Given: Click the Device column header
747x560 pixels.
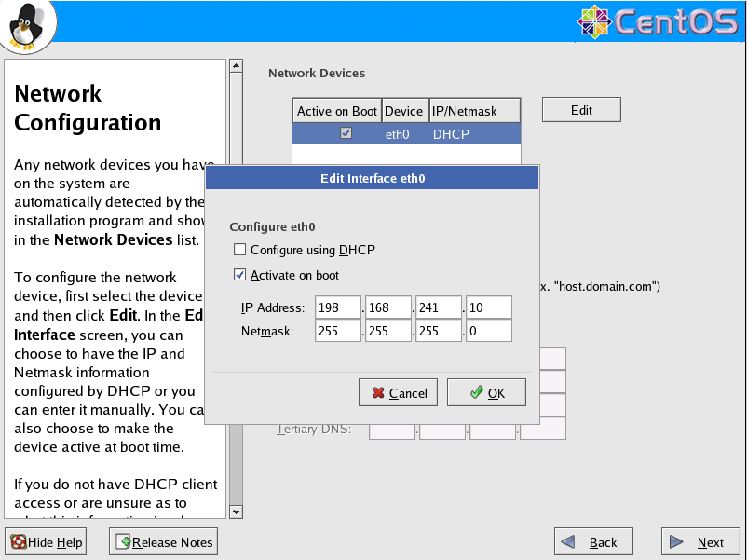Looking at the screenshot, I should click(404, 111).
